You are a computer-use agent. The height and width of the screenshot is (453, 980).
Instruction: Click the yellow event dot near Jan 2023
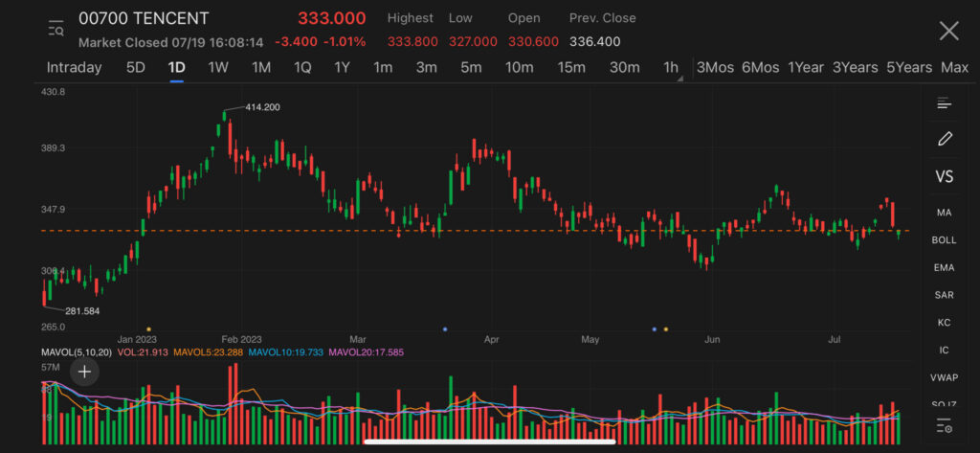(x=148, y=328)
